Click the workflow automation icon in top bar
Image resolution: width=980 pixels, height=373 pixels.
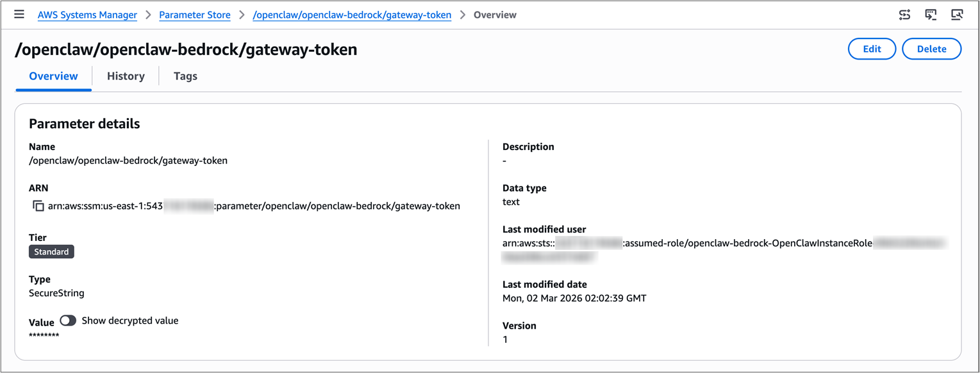(904, 15)
